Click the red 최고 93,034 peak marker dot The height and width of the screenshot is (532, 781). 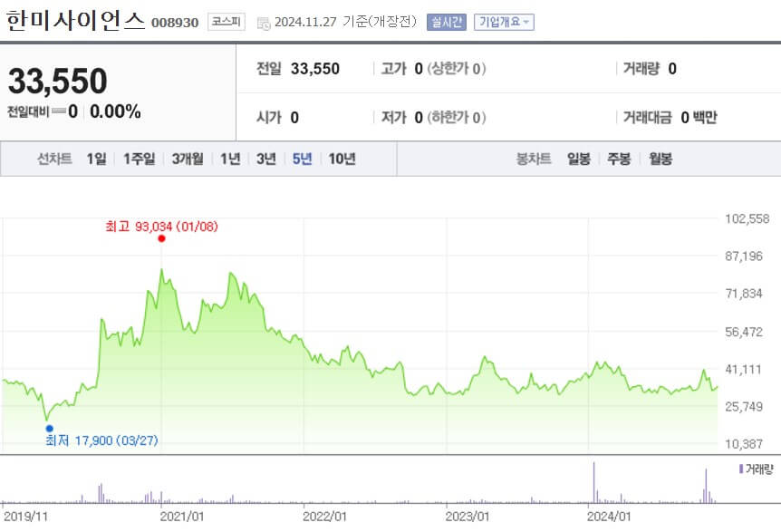click(160, 239)
